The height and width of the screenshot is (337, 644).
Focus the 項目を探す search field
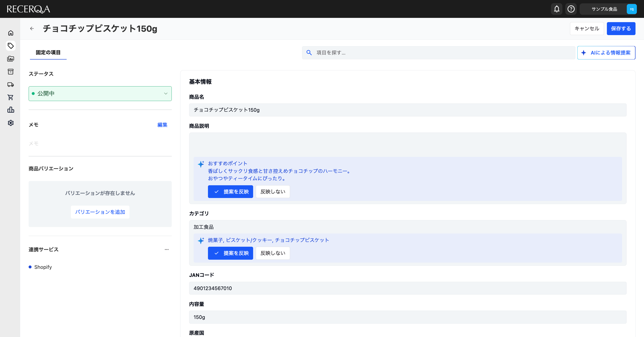pos(439,53)
